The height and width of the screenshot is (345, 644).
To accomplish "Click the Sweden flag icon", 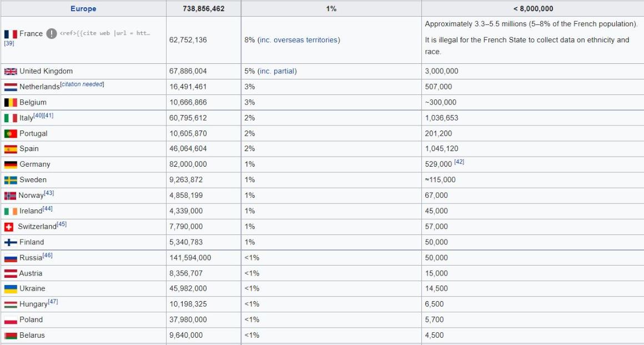I will [x=11, y=180].
